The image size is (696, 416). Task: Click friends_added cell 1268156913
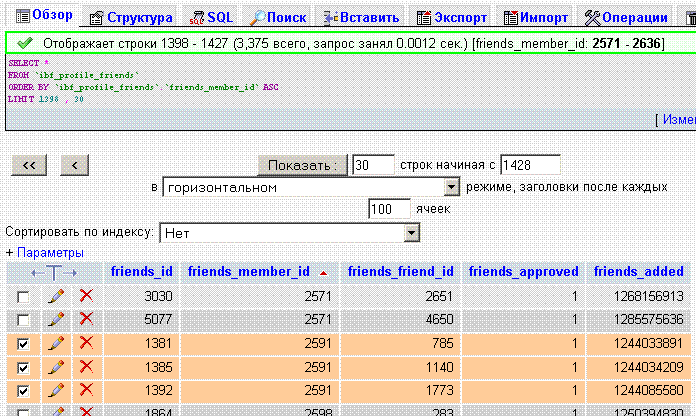click(x=639, y=296)
